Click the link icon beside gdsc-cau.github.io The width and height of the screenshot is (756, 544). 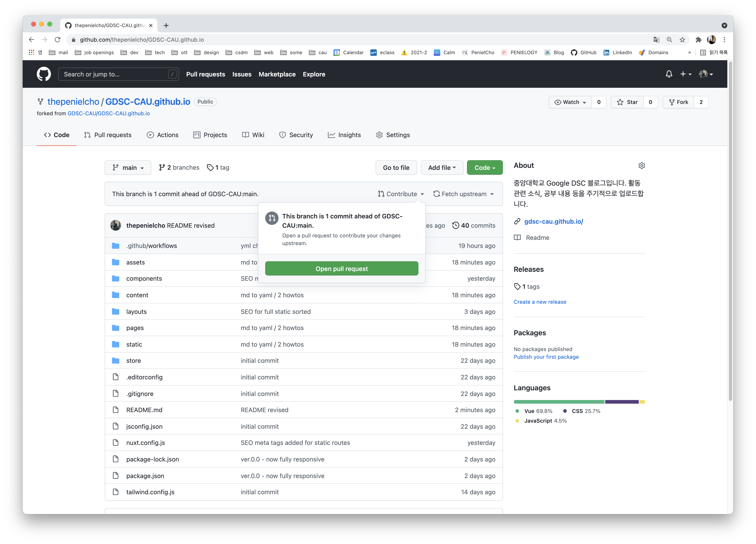point(517,221)
